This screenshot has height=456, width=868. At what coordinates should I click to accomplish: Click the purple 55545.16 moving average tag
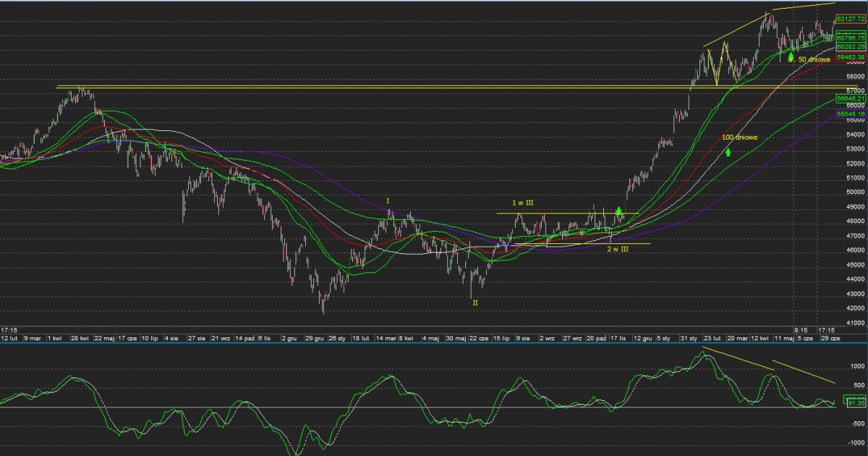tap(851, 114)
